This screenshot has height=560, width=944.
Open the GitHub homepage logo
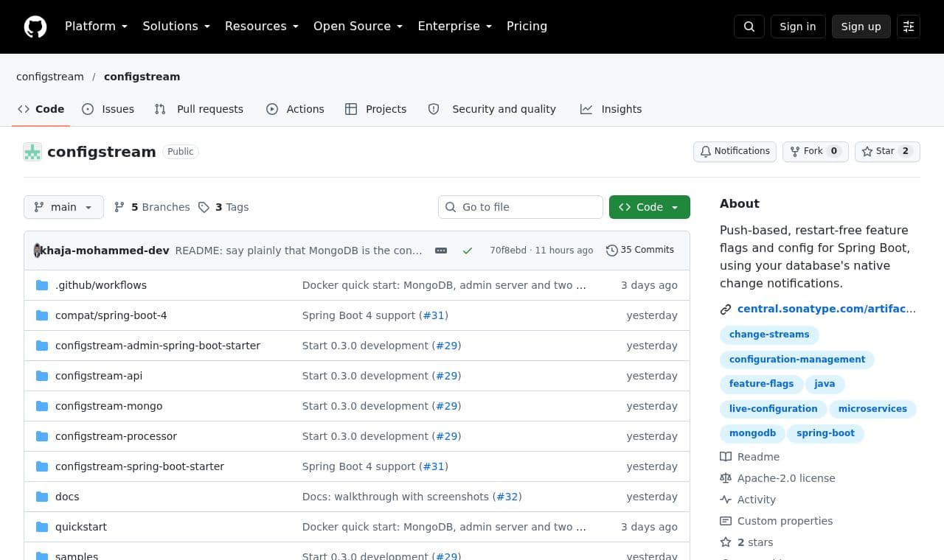[35, 27]
